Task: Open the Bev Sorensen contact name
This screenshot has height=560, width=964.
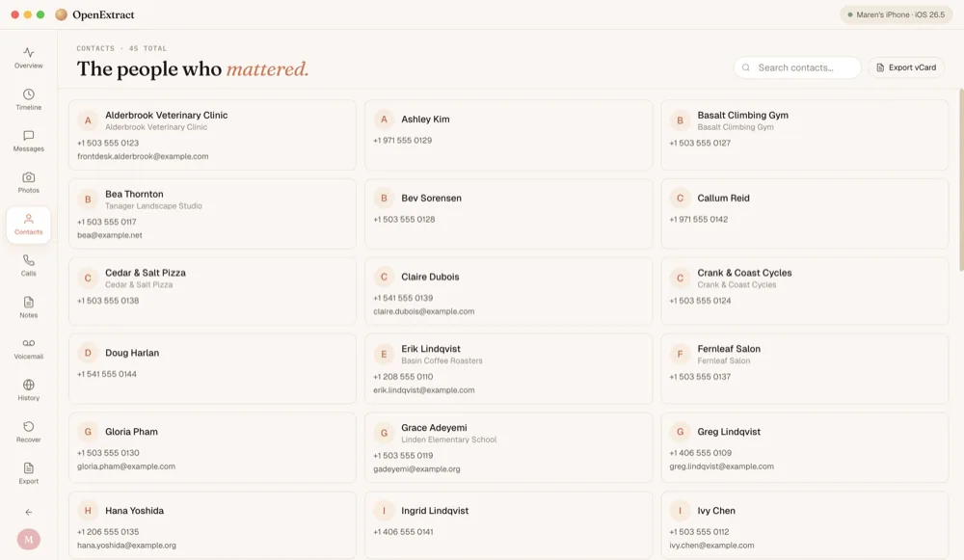Action: click(x=431, y=198)
